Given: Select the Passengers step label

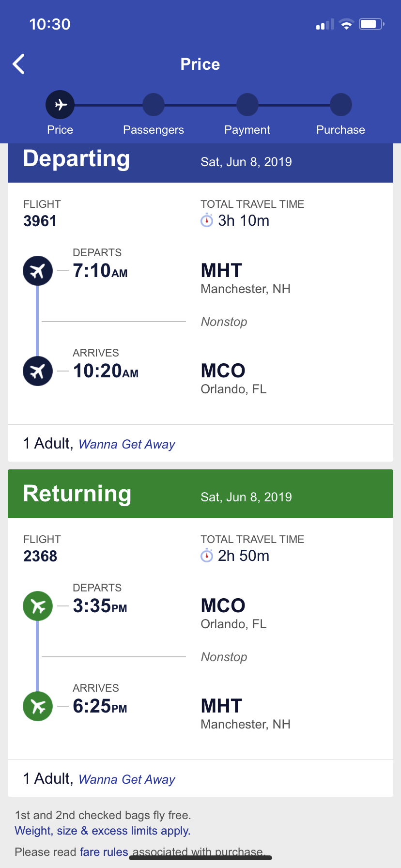Looking at the screenshot, I should 154,130.
